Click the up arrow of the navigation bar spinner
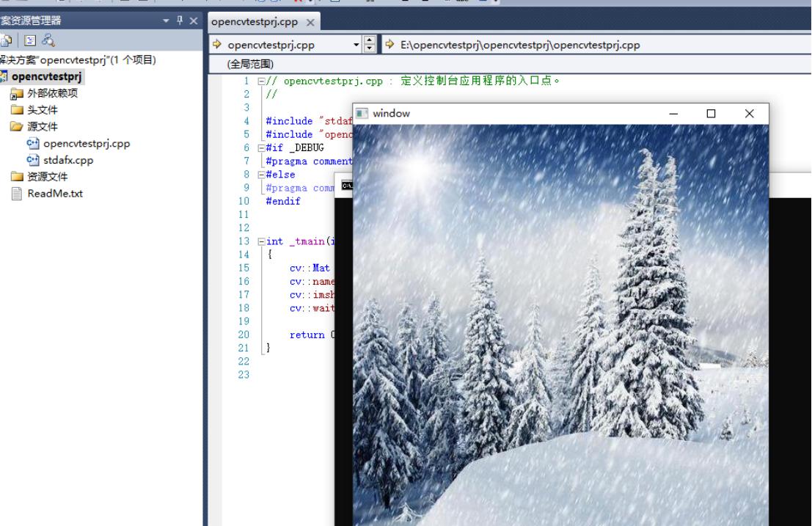This screenshot has height=526, width=812. coord(369,40)
